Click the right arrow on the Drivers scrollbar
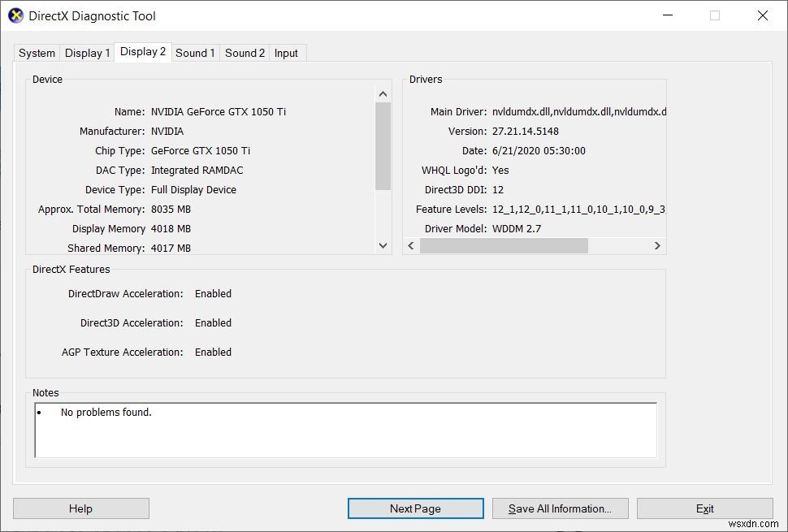The height and width of the screenshot is (532, 788). (x=658, y=245)
